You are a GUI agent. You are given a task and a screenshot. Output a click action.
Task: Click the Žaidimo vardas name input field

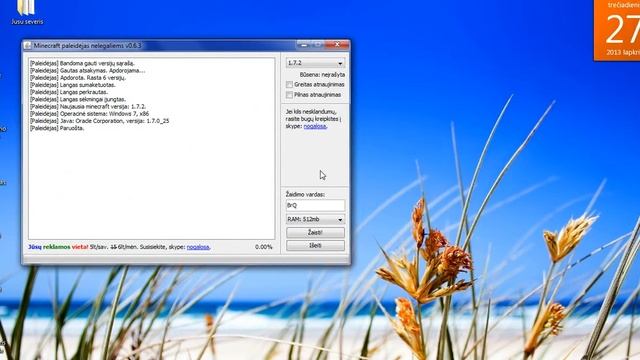[315, 205]
